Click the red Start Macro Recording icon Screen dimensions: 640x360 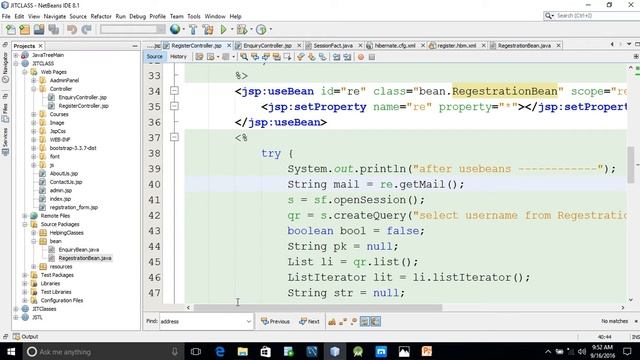tap(361, 57)
